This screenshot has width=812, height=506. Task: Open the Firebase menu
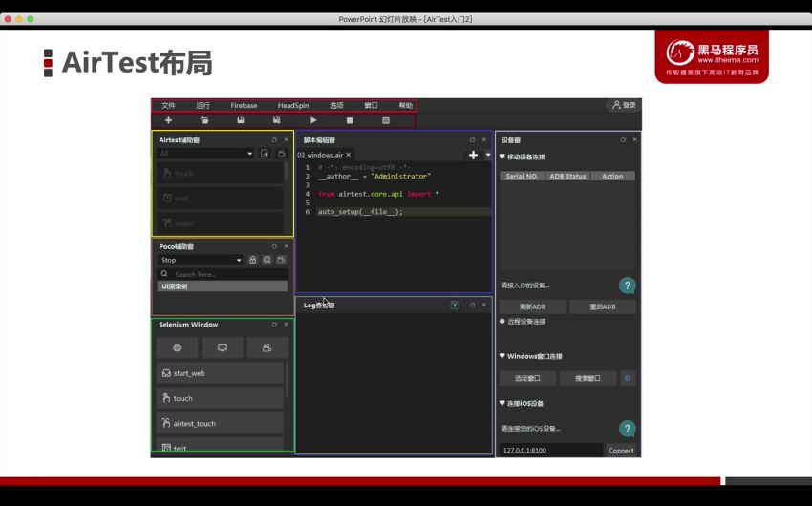(x=244, y=106)
